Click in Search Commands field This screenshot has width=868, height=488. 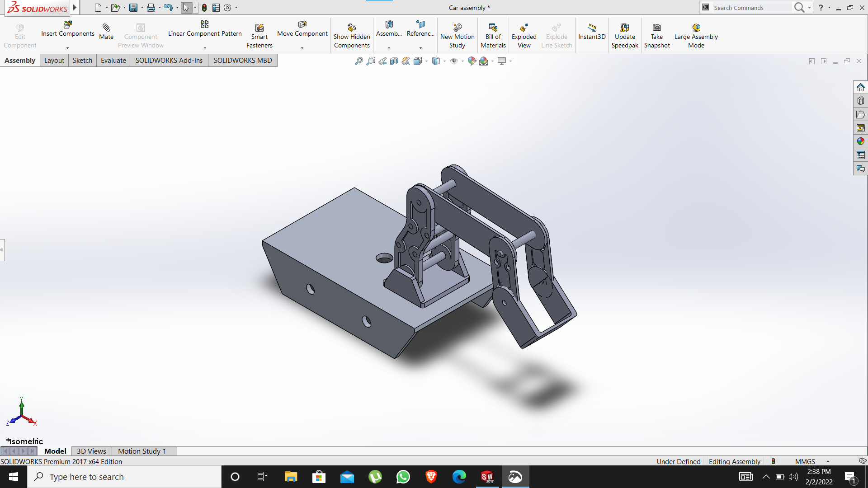[x=751, y=8]
